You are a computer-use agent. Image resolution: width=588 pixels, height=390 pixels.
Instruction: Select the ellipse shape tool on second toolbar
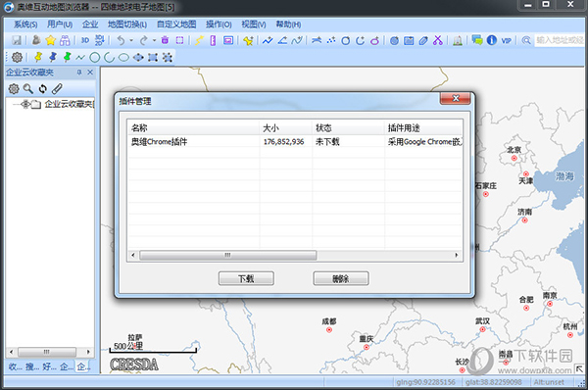123,58
